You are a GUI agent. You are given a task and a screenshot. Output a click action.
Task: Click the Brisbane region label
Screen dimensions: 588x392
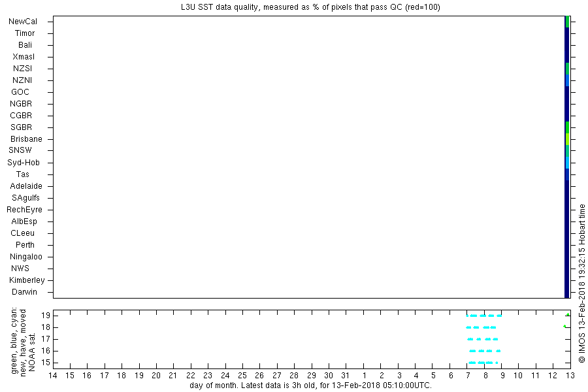(x=26, y=139)
